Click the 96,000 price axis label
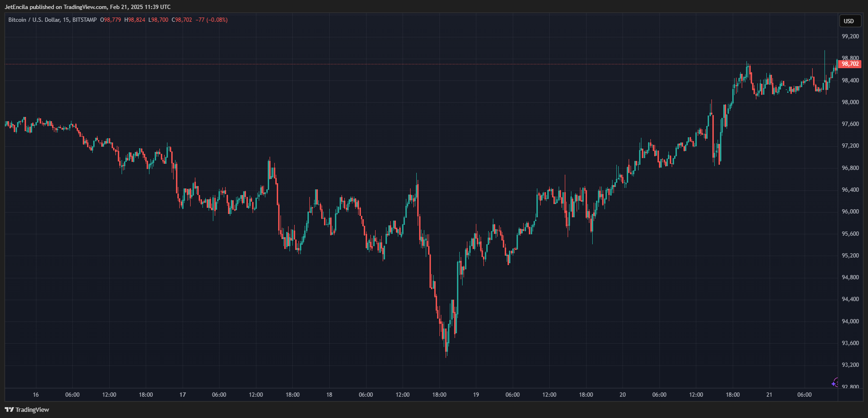 click(850, 212)
